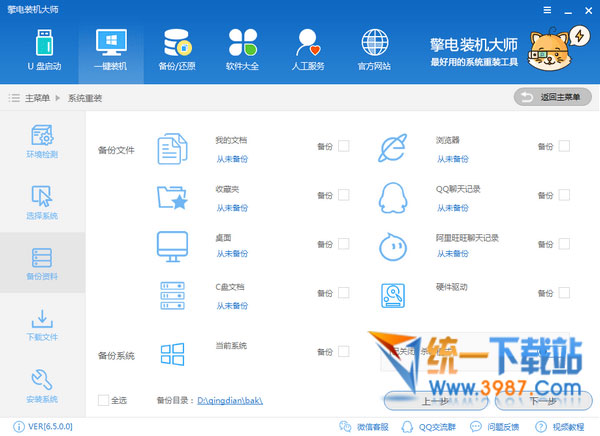Click the 当前系统 Windows logo icon
The height and width of the screenshot is (436, 600).
(x=173, y=354)
